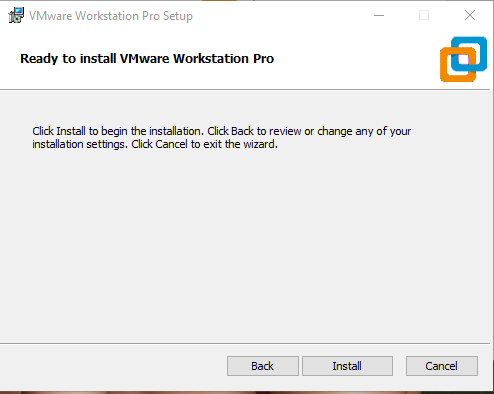Click the grayed-out maximize window button

424,15
